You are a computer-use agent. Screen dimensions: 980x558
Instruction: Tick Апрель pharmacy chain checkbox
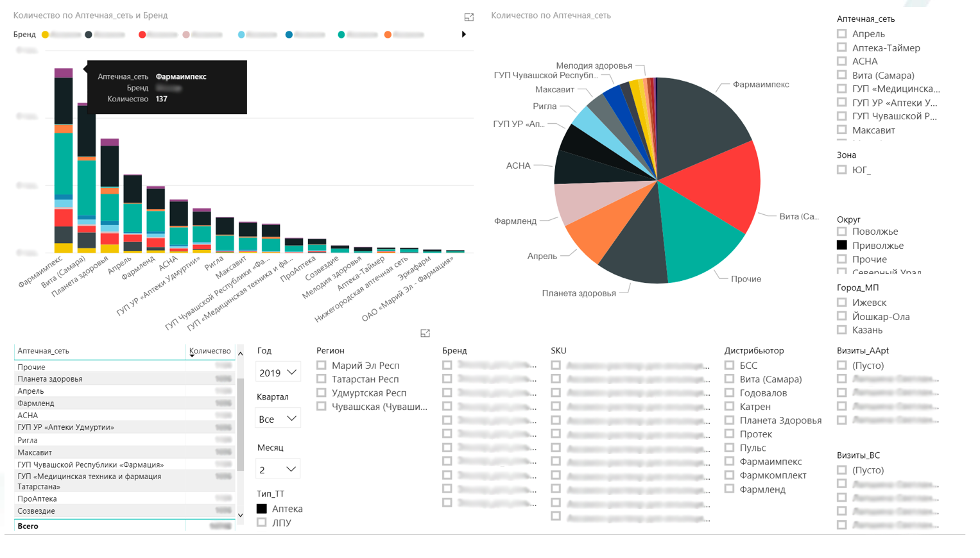coord(842,33)
